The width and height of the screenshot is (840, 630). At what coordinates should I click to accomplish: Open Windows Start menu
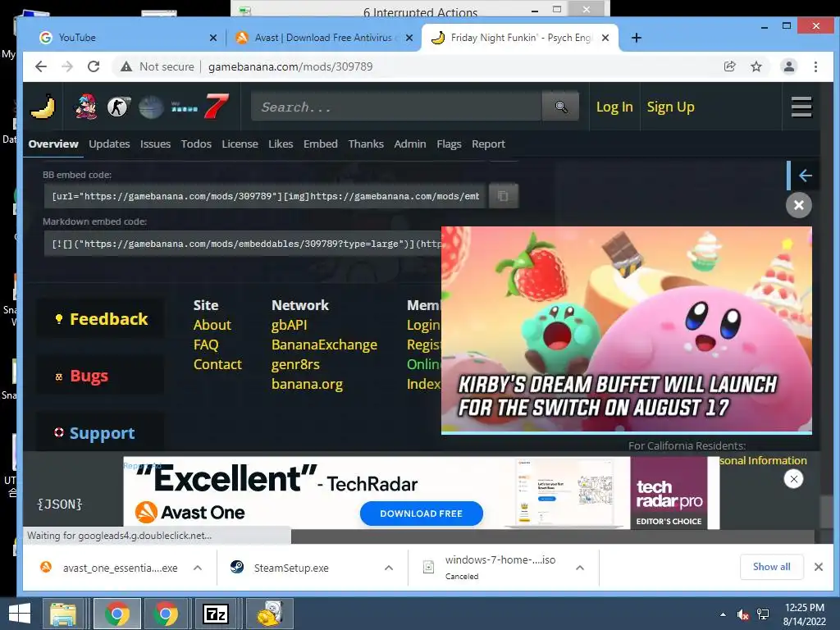(x=20, y=614)
